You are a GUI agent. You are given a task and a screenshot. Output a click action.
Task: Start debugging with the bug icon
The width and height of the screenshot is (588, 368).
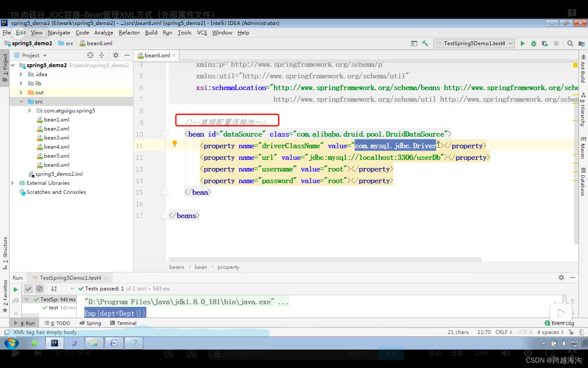pyautogui.click(x=533, y=43)
